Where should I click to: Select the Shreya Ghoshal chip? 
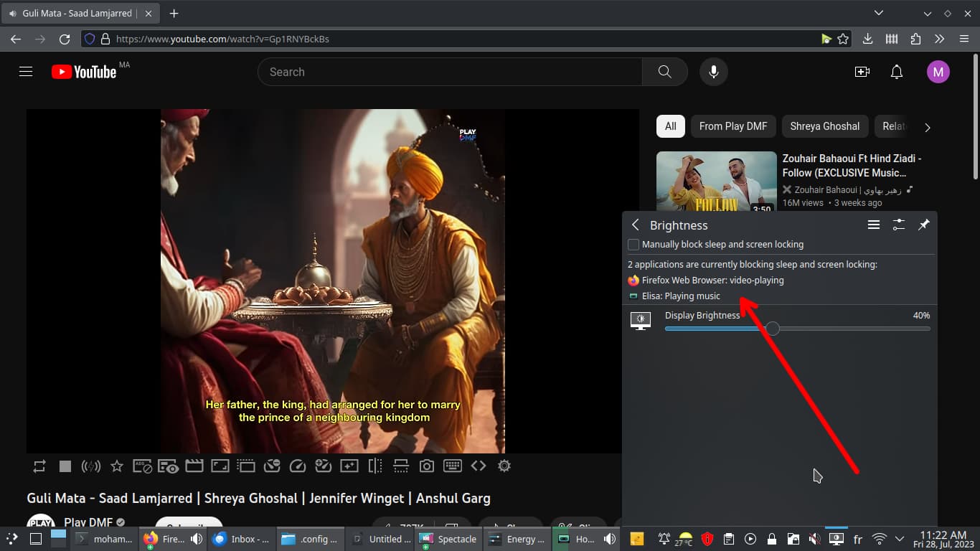pos(825,126)
